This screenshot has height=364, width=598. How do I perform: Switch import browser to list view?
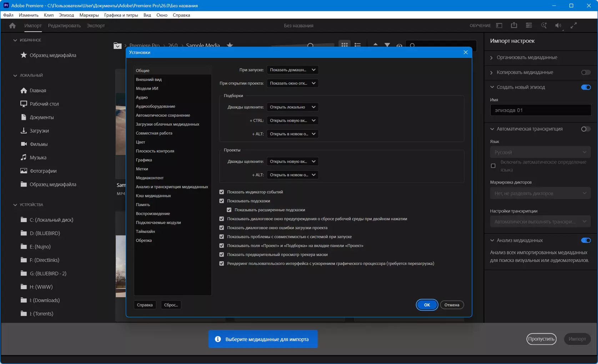[357, 45]
